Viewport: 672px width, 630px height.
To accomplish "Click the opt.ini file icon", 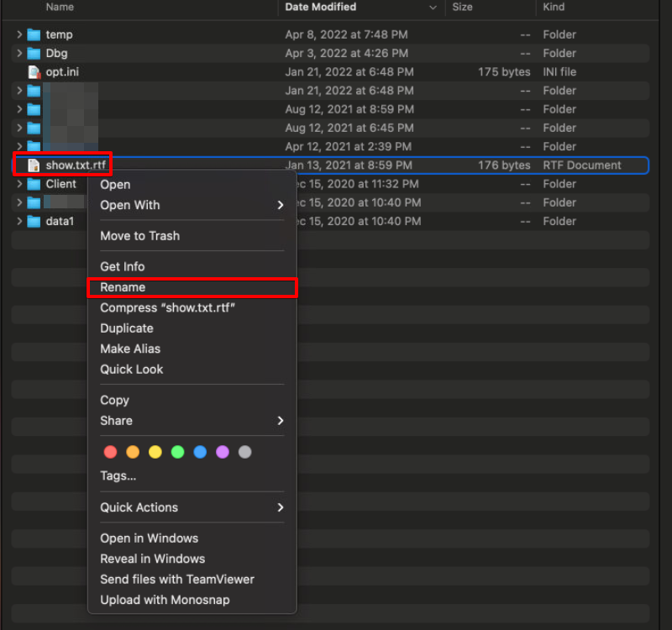I will (x=34, y=72).
